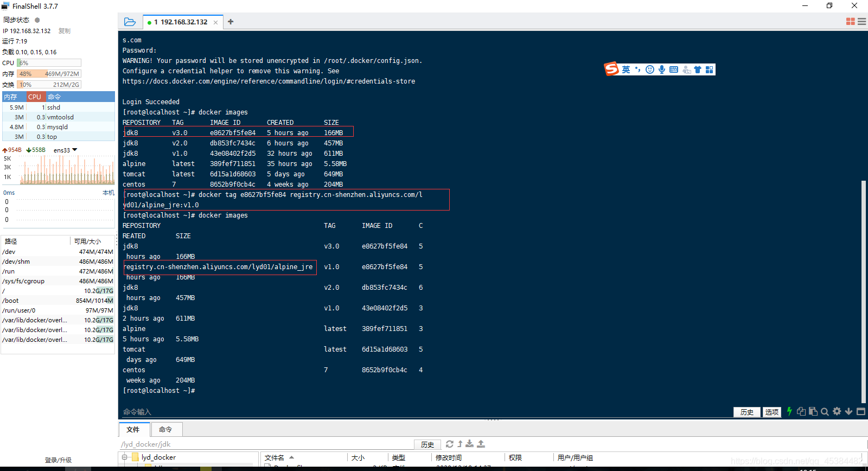Click the copy icon in terminal toolbar
Image resolution: width=868 pixels, height=471 pixels.
click(x=801, y=411)
